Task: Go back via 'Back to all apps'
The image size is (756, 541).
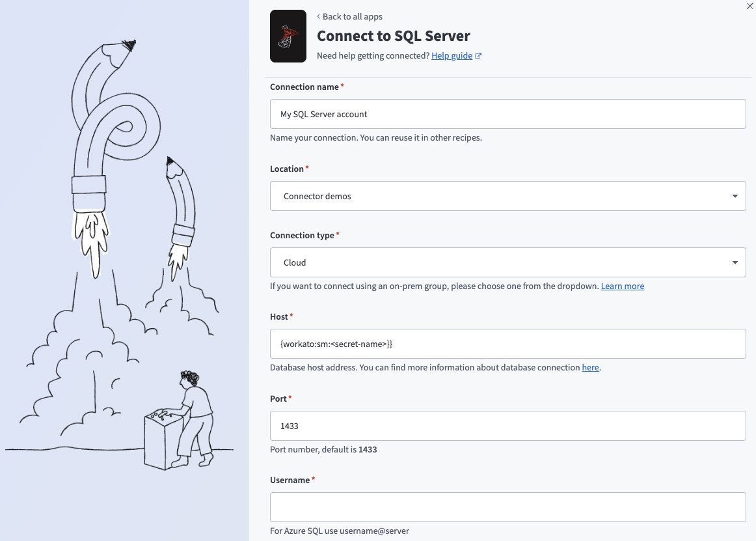Action: [x=352, y=17]
